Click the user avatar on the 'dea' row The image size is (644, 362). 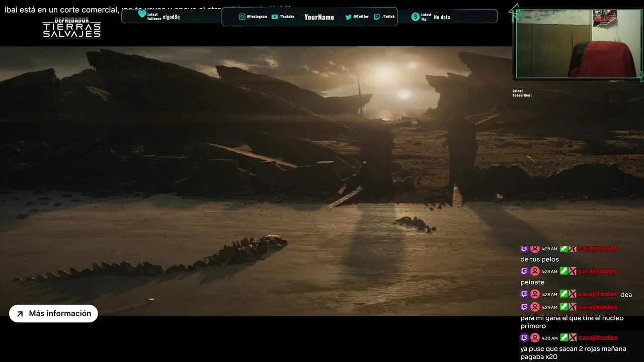[x=535, y=294]
